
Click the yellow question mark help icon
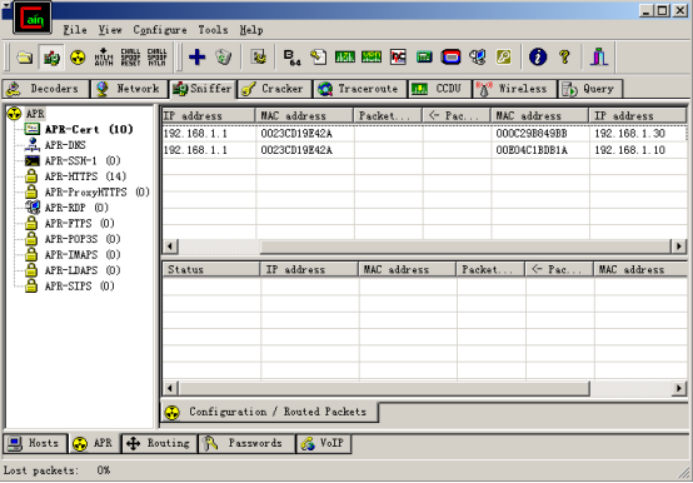[x=564, y=57]
